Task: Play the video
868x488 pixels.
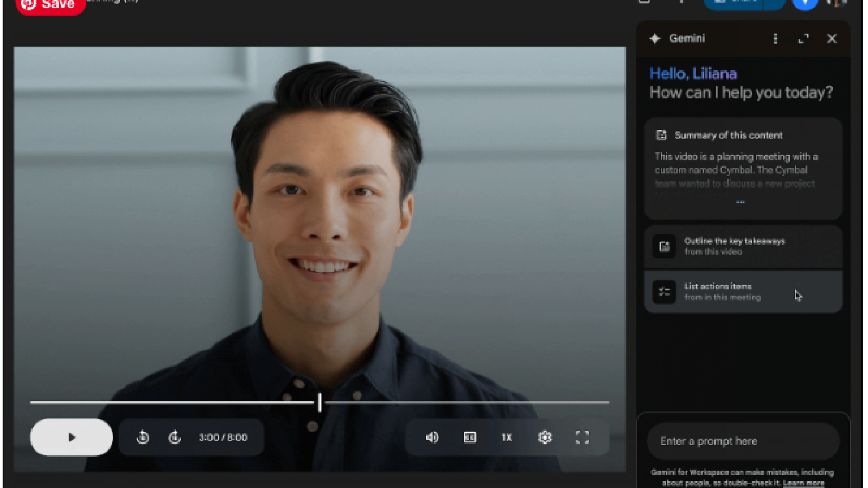Action: (x=72, y=437)
